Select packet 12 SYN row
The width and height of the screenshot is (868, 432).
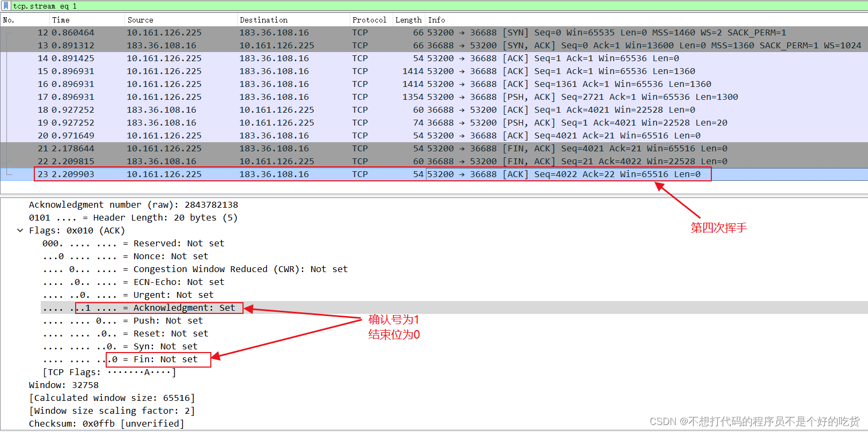pos(434,33)
